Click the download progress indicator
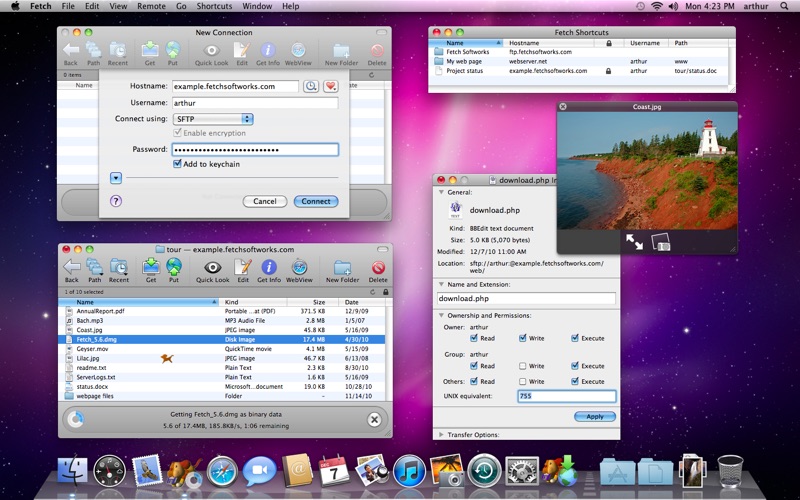800x500 pixels. tap(76, 419)
